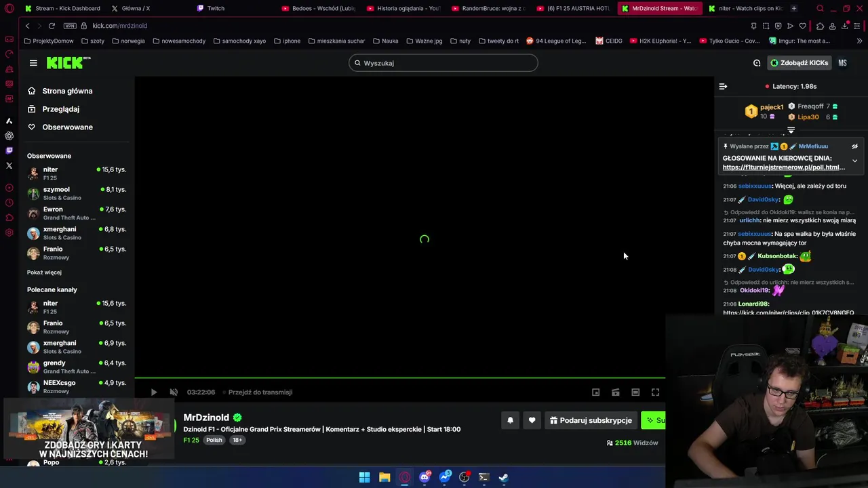868x488 pixels.
Task: Open Lonardi98's clip link in chat
Action: (x=789, y=312)
